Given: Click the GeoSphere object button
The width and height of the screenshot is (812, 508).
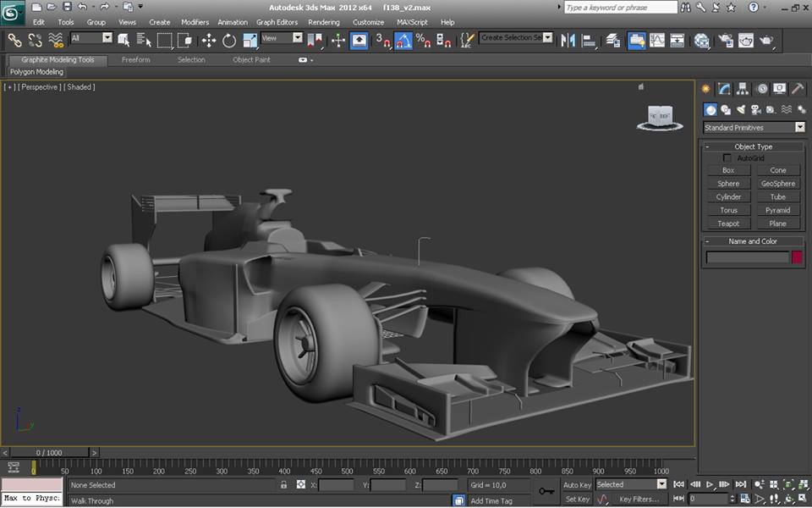Looking at the screenshot, I should [778, 184].
